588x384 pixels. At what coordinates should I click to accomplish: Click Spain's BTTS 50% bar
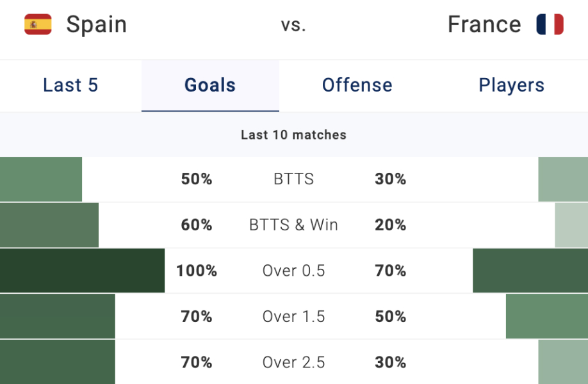pyautogui.click(x=41, y=179)
